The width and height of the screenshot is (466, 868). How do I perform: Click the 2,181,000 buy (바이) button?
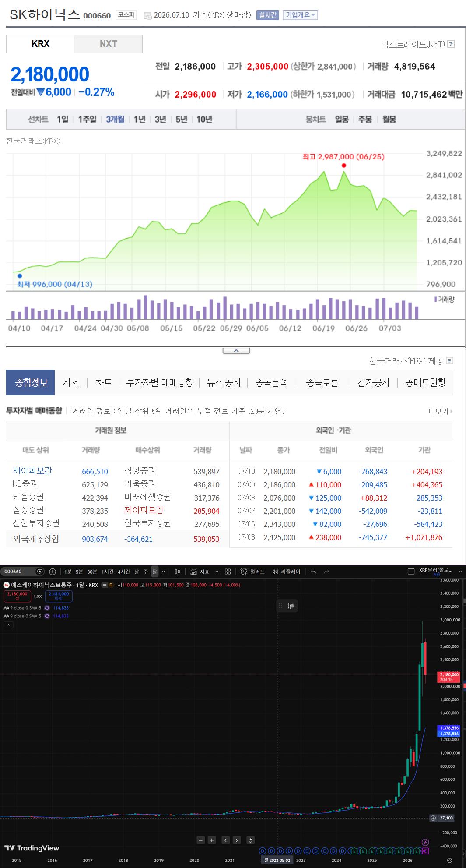point(59,596)
